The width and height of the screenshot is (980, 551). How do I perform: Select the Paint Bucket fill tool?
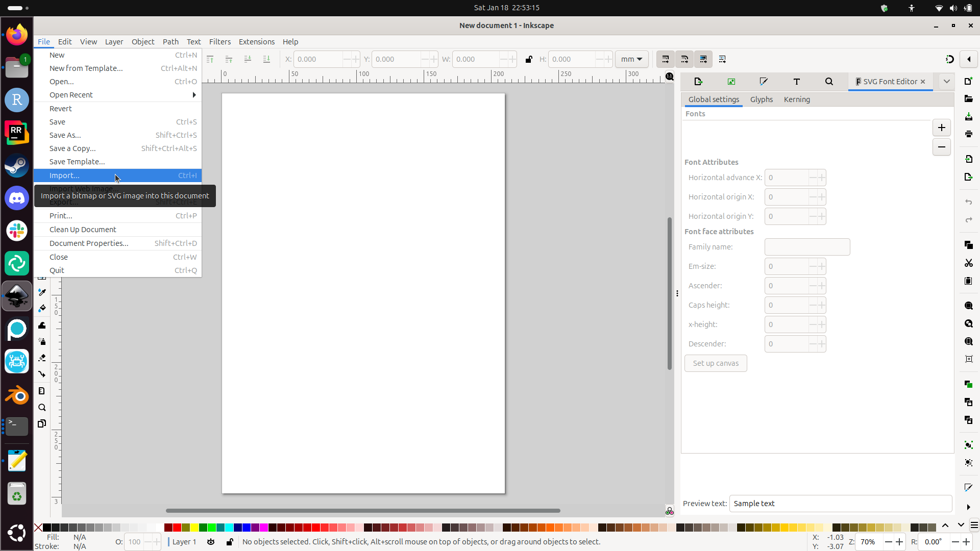coord(42,309)
